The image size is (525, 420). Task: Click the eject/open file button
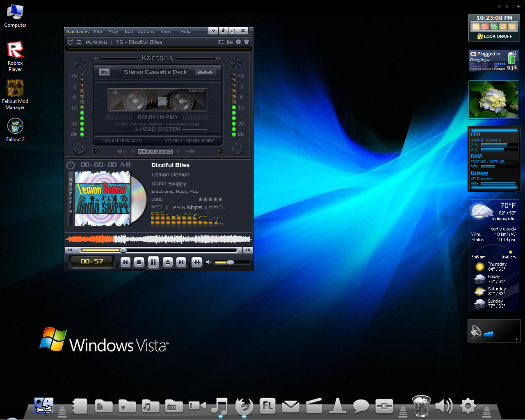click(167, 262)
